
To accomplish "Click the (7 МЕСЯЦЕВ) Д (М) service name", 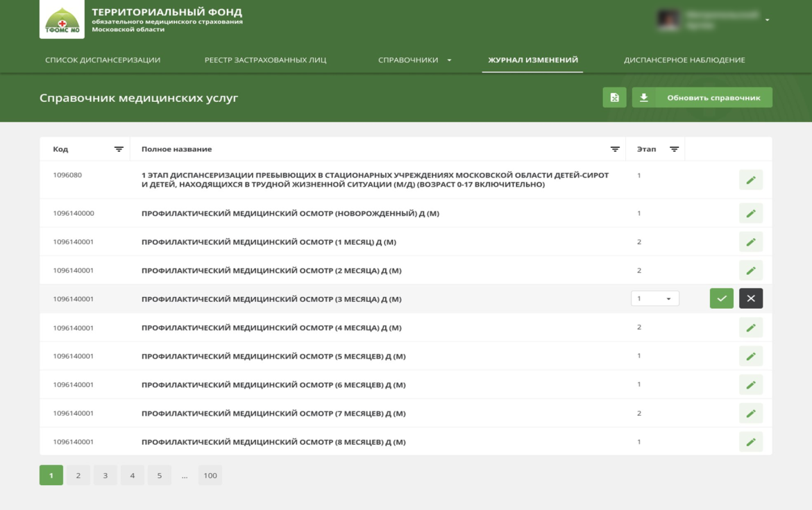I will [x=273, y=413].
